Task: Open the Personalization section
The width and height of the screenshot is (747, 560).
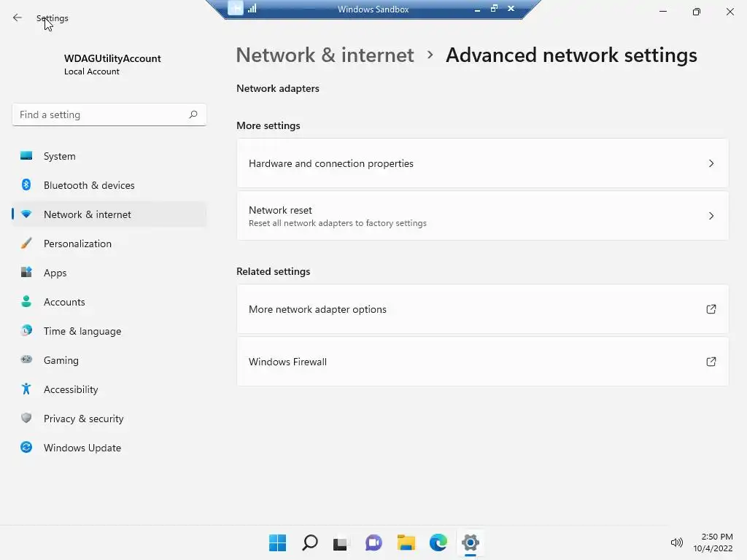Action: pyautogui.click(x=77, y=244)
